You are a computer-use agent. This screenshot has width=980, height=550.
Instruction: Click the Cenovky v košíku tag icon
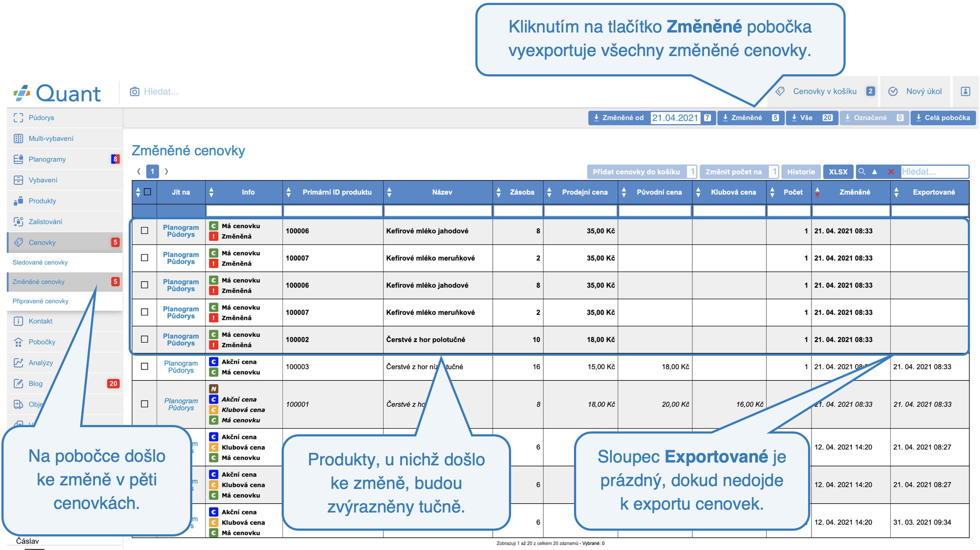coord(780,91)
